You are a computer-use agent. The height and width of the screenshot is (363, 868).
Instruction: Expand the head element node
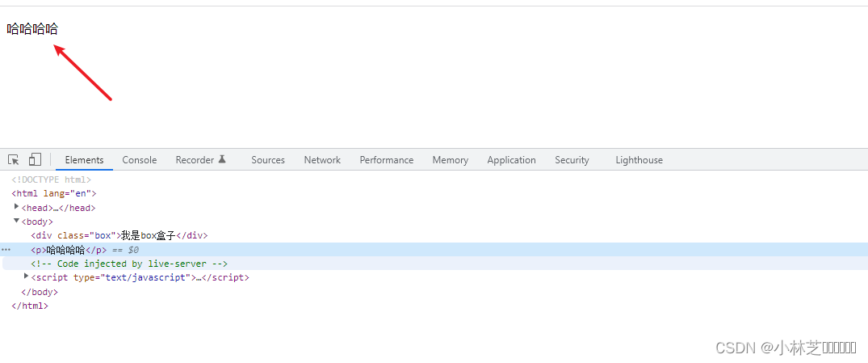click(17, 207)
